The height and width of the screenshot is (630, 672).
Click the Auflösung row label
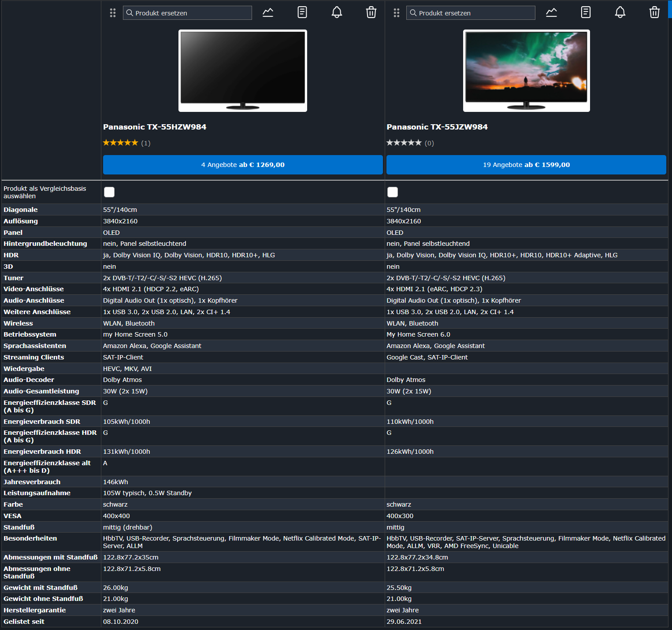(x=21, y=221)
